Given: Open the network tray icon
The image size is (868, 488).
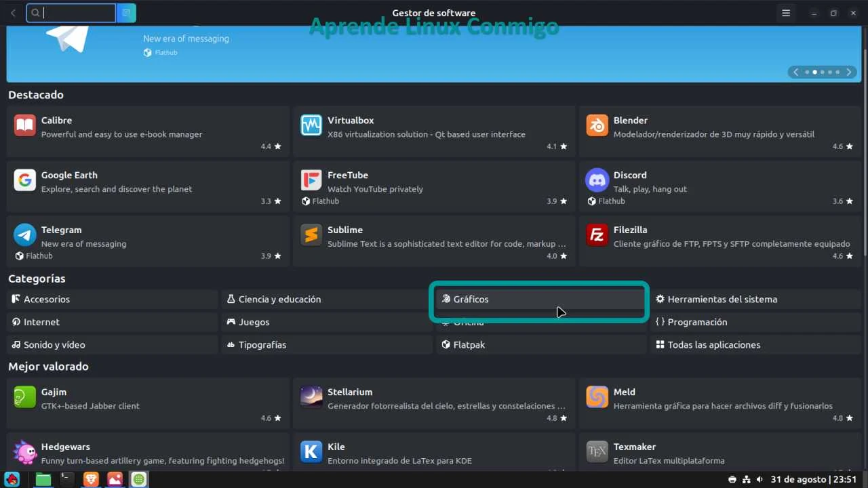Looking at the screenshot, I should tap(746, 480).
